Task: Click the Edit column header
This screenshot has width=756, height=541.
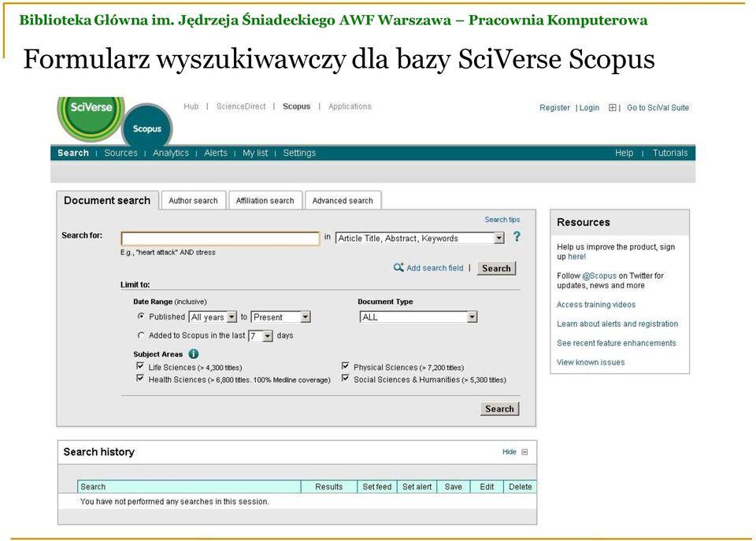Action: coord(487,487)
